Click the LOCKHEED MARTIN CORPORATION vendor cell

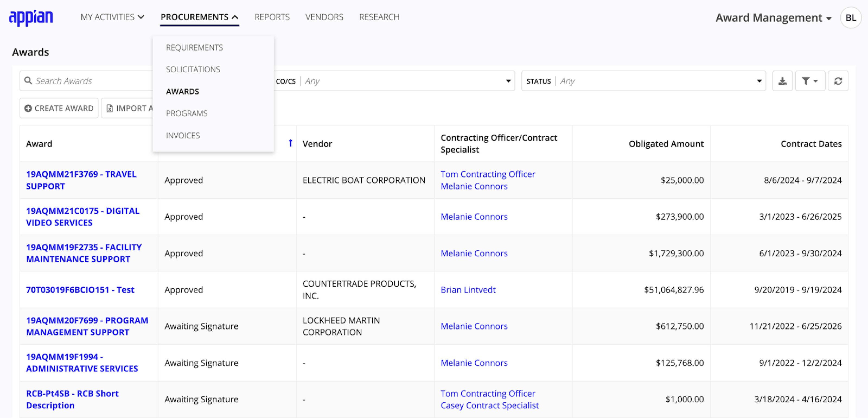[x=341, y=326]
